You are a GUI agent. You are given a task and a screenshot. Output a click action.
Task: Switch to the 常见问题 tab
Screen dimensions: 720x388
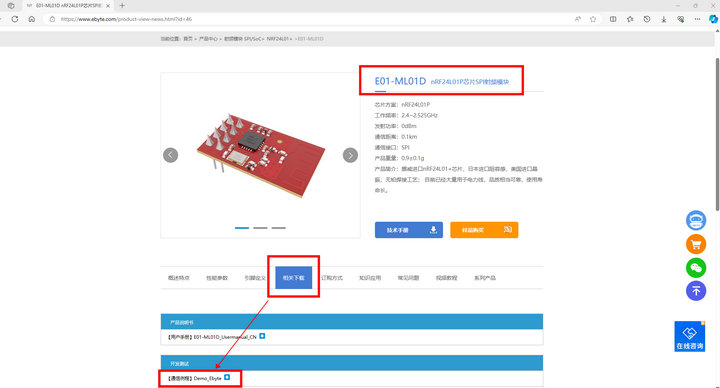408,278
